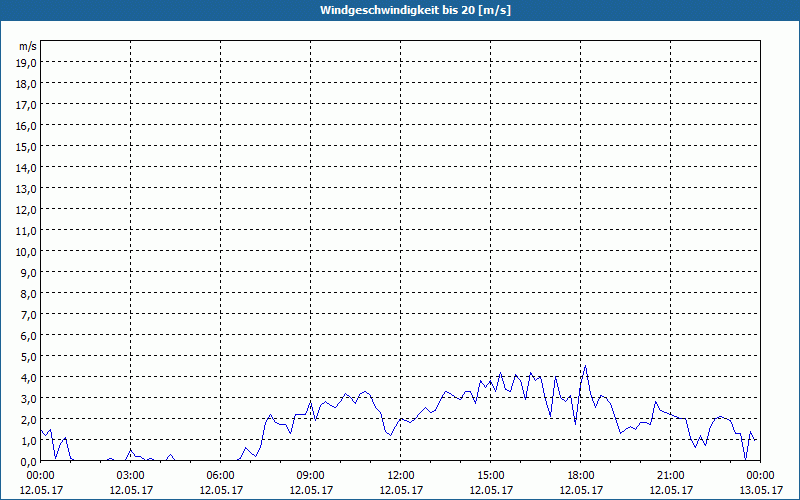This screenshot has height=500, width=800.
Task: Select the 3,0 y-axis label
Action: [30, 398]
